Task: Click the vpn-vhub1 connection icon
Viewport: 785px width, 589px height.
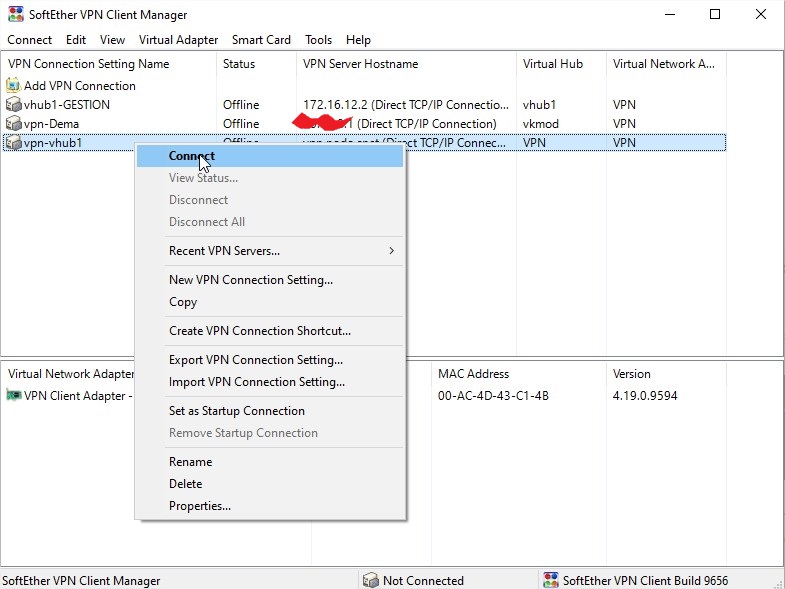Action: (14, 142)
